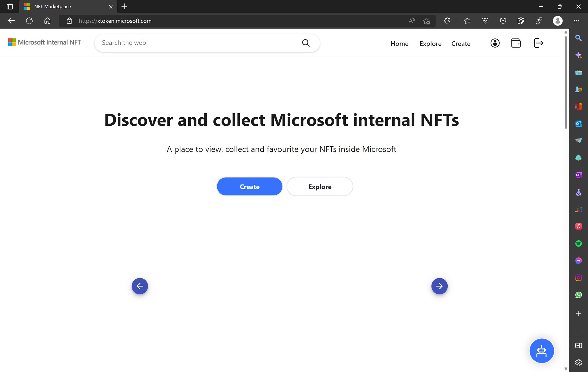Open the chatbot robot button

541,351
